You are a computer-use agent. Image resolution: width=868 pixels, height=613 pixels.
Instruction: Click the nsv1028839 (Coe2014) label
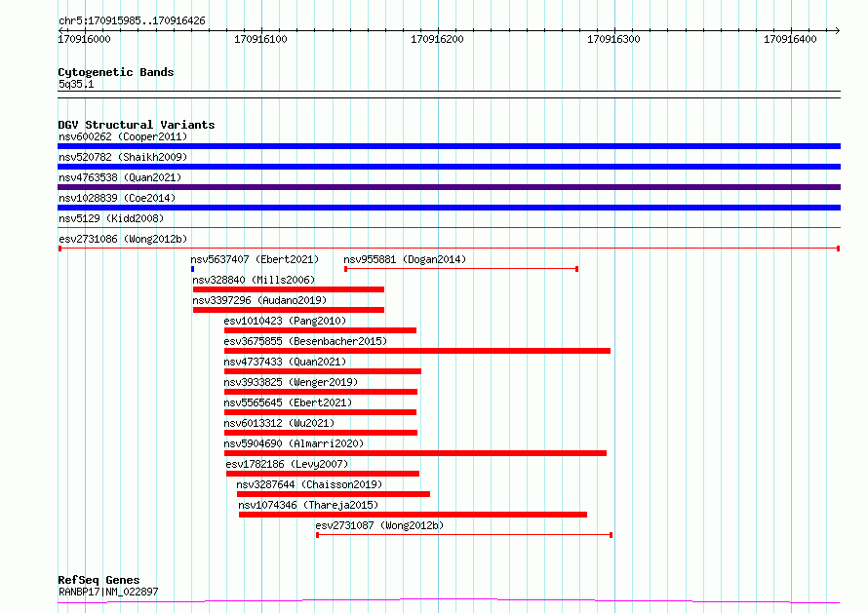[117, 198]
